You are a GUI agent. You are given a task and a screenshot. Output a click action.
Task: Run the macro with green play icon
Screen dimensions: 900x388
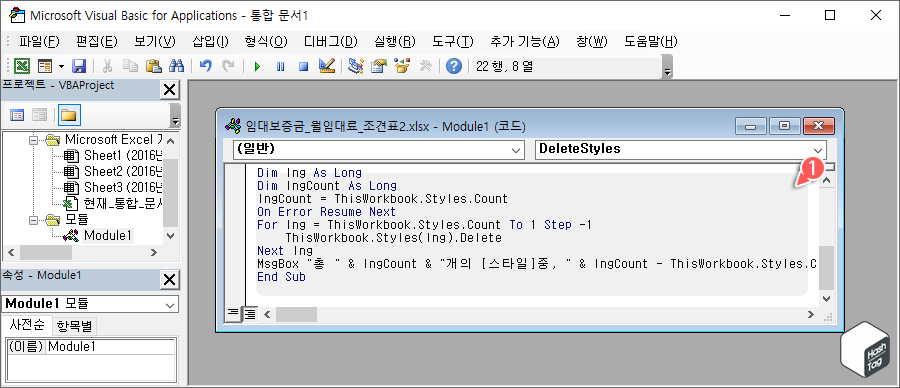coord(257,67)
